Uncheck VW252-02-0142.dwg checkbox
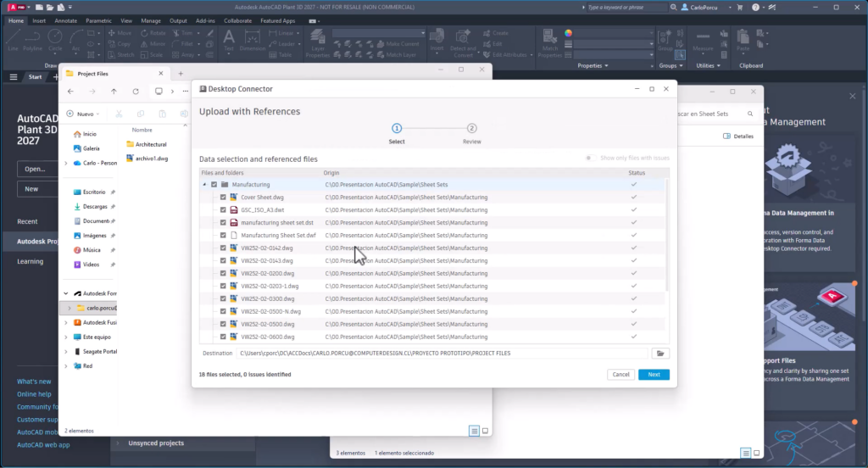The width and height of the screenshot is (868, 468). coord(223,248)
